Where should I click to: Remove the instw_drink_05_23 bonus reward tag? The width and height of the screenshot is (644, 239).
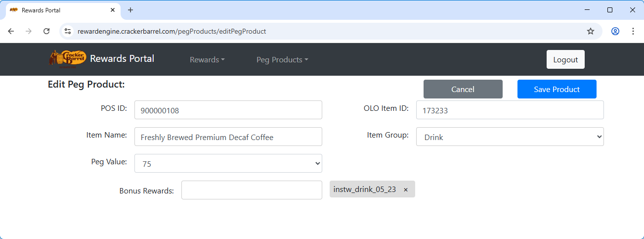(x=406, y=190)
